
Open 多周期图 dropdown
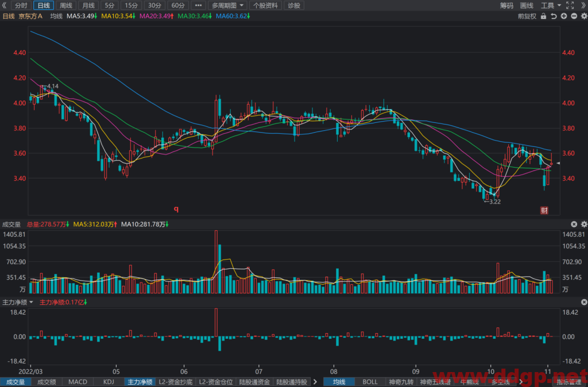coord(227,5)
